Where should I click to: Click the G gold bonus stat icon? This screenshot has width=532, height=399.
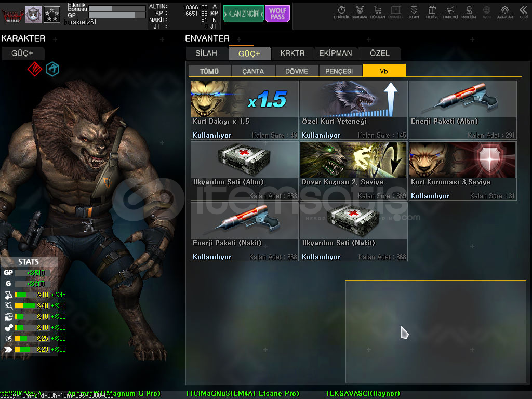tap(8, 283)
